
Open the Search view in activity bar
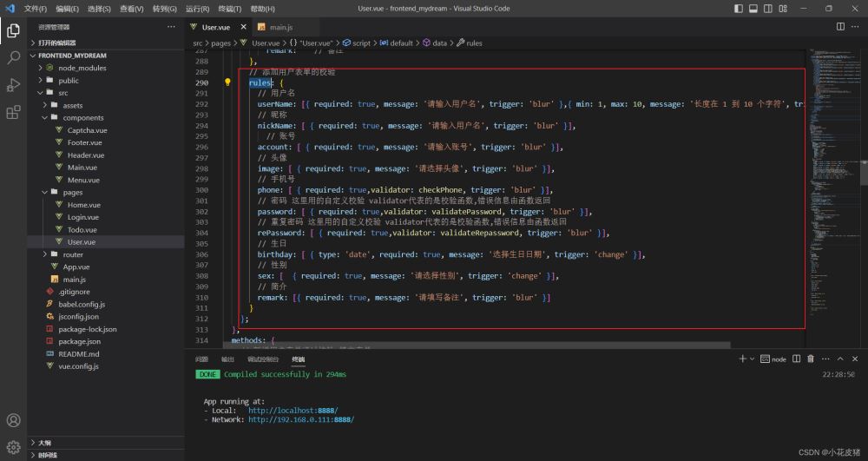point(13,58)
